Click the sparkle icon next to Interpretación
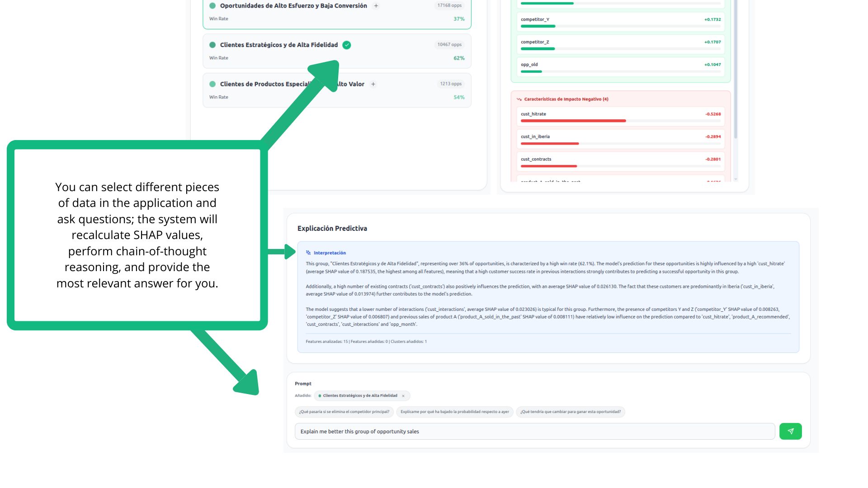The image size is (868, 488). point(308,253)
